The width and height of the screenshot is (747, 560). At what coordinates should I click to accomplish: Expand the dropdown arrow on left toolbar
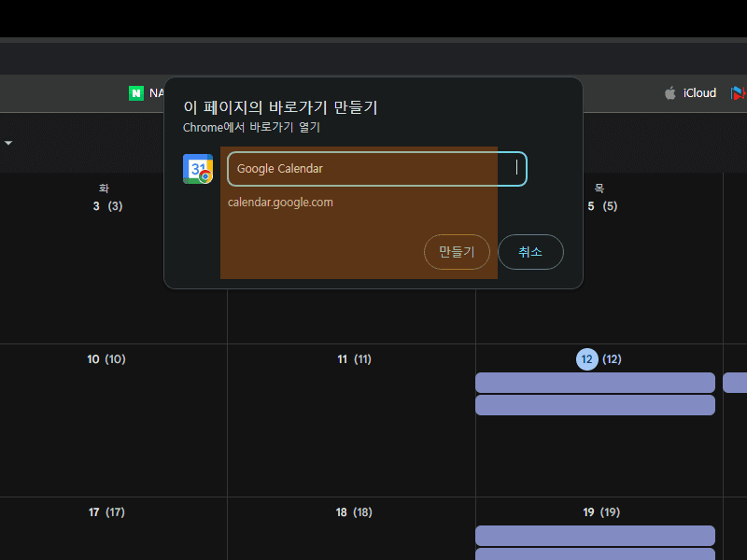[8, 143]
